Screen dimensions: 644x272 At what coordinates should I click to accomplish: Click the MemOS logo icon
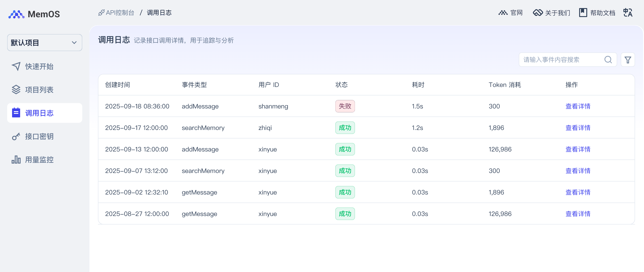pyautogui.click(x=16, y=14)
